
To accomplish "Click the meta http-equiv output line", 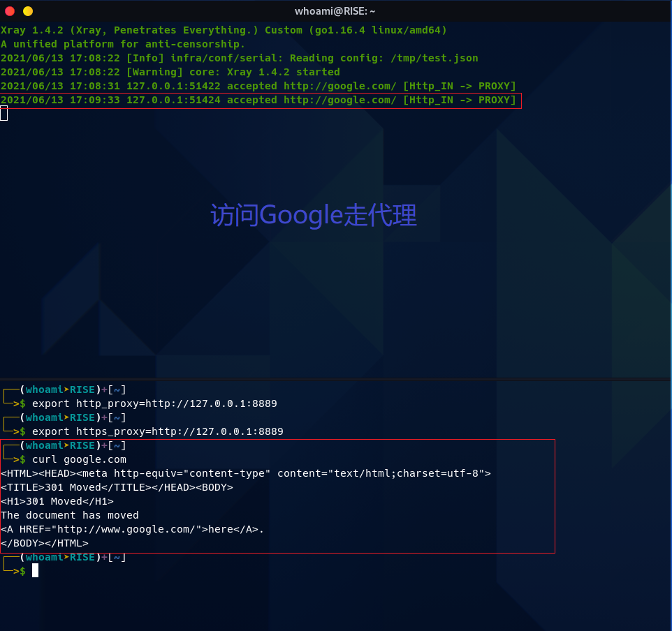I will [x=245, y=473].
